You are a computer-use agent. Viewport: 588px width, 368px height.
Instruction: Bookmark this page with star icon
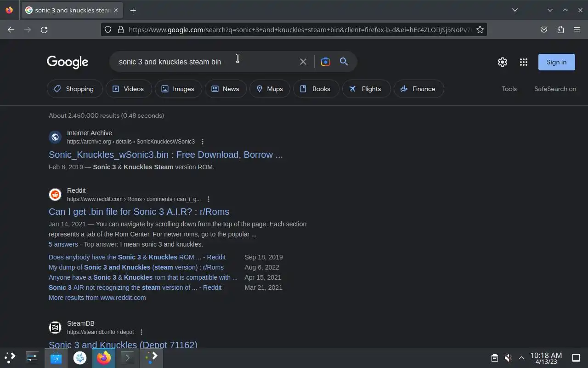pos(480,29)
